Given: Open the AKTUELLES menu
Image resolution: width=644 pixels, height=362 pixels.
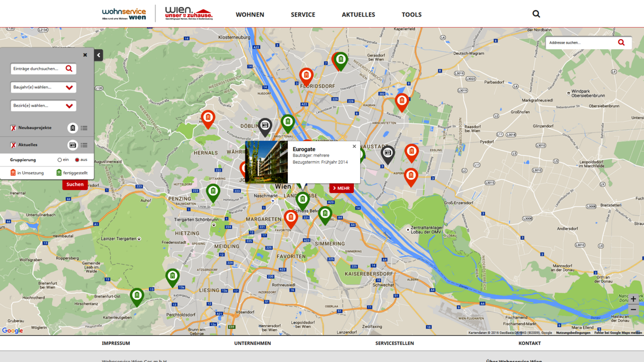Looking at the screenshot, I should tap(358, 15).
